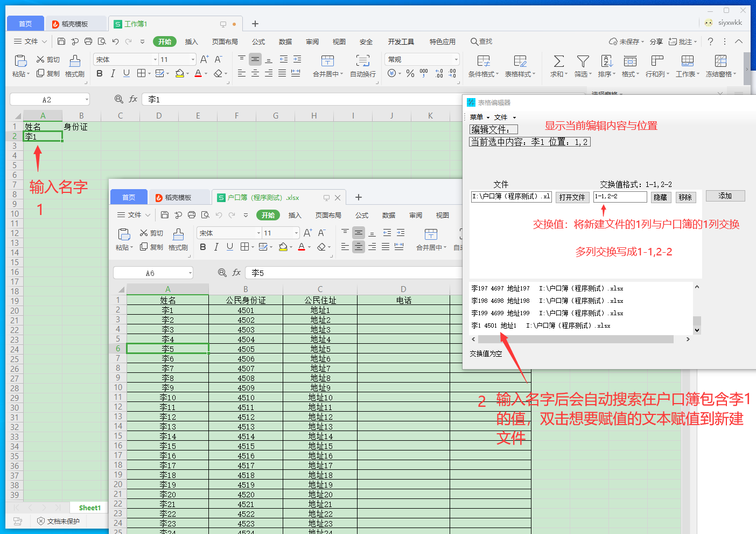Click the Zoom magnifier icon beside the main formula bar

(119, 99)
